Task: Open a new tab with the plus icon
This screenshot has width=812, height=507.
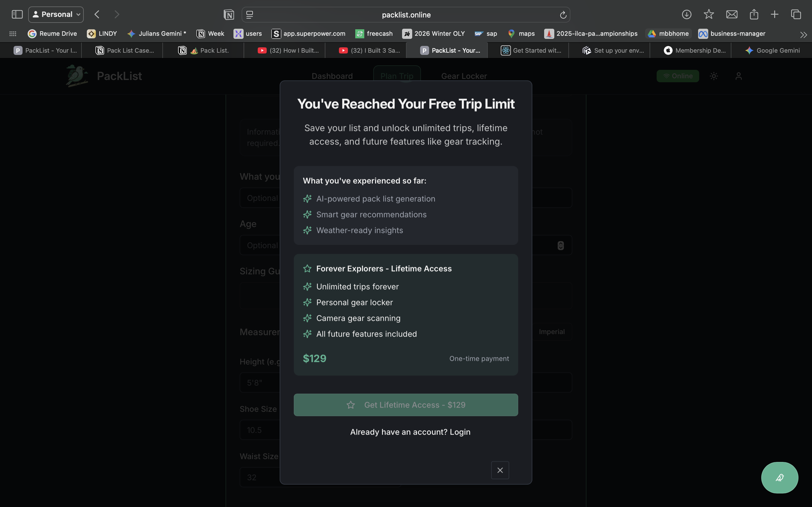Action: click(775, 14)
